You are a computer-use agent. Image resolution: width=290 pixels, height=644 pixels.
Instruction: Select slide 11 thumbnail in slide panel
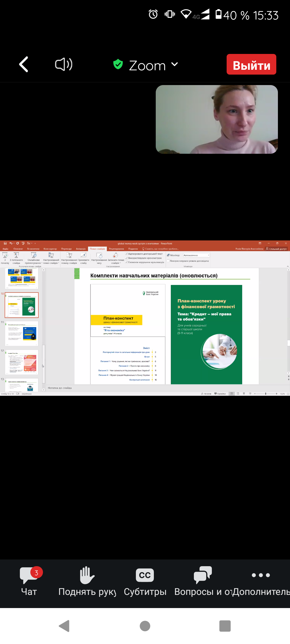pos(22,334)
